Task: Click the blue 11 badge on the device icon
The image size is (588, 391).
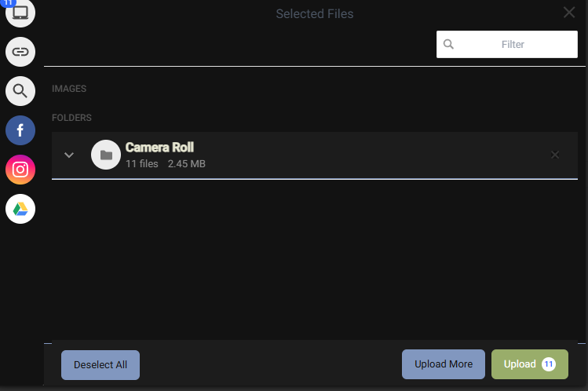Action: (8, 2)
